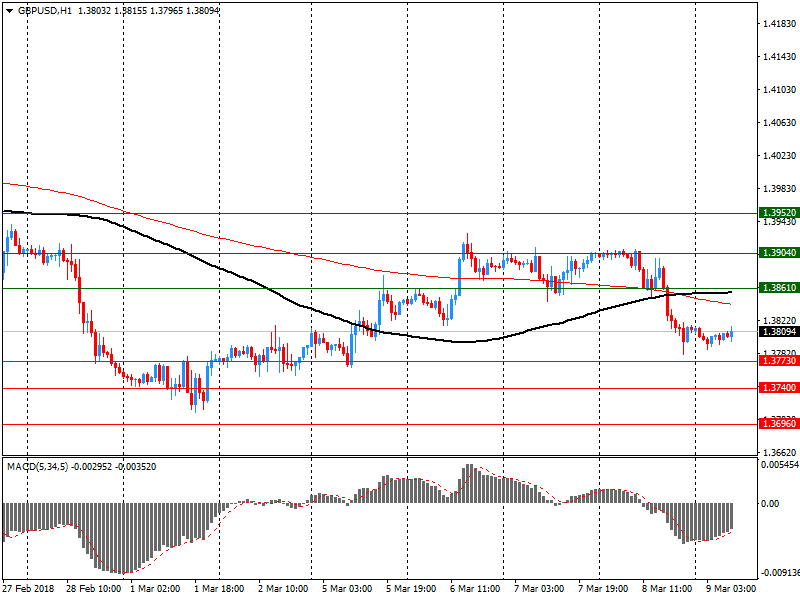
Task: Click the 1.41830 price scale value
Action: tap(779, 23)
